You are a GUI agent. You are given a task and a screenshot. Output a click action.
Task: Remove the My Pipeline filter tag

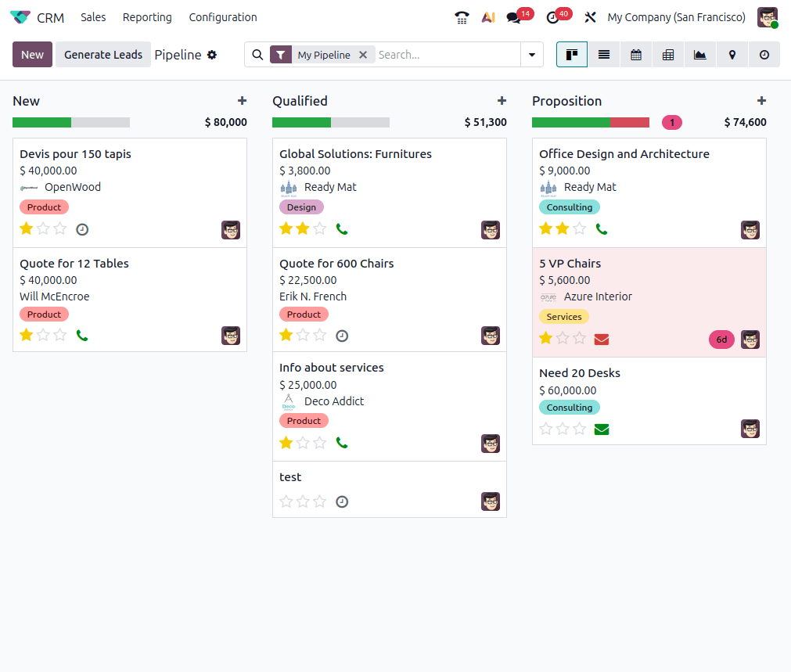[x=363, y=55]
